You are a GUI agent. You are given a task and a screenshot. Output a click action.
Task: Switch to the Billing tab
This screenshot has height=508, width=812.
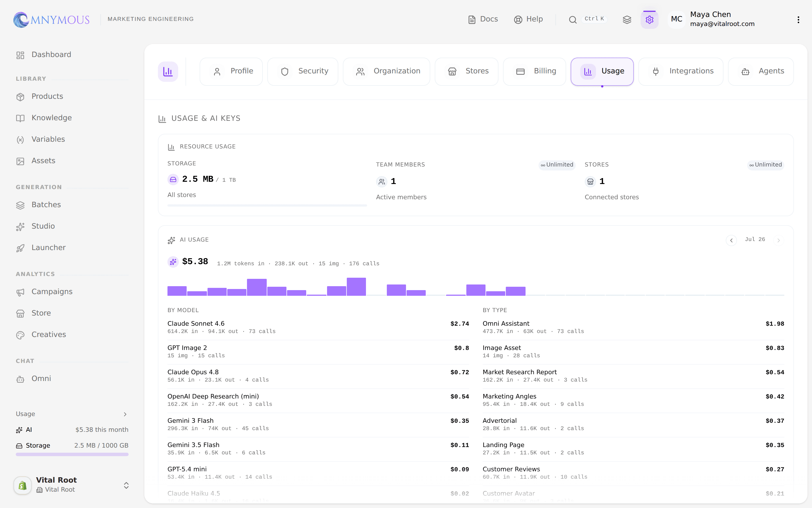coord(535,72)
